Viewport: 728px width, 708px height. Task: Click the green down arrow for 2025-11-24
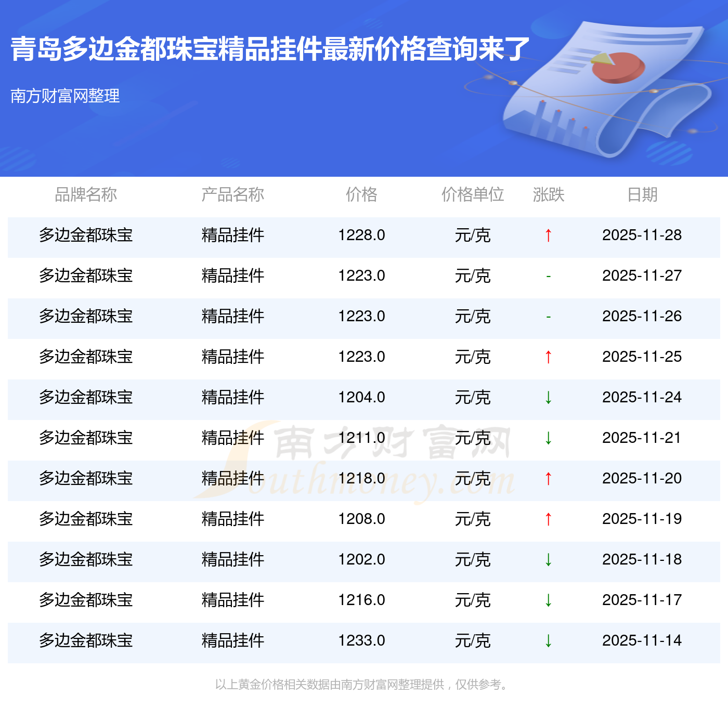coord(548,398)
